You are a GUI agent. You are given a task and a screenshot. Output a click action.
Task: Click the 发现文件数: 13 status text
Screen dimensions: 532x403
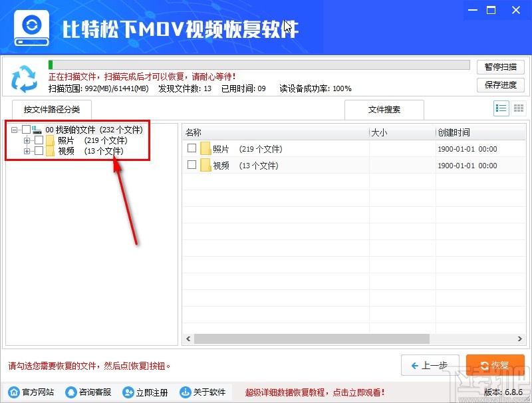pyautogui.click(x=185, y=88)
